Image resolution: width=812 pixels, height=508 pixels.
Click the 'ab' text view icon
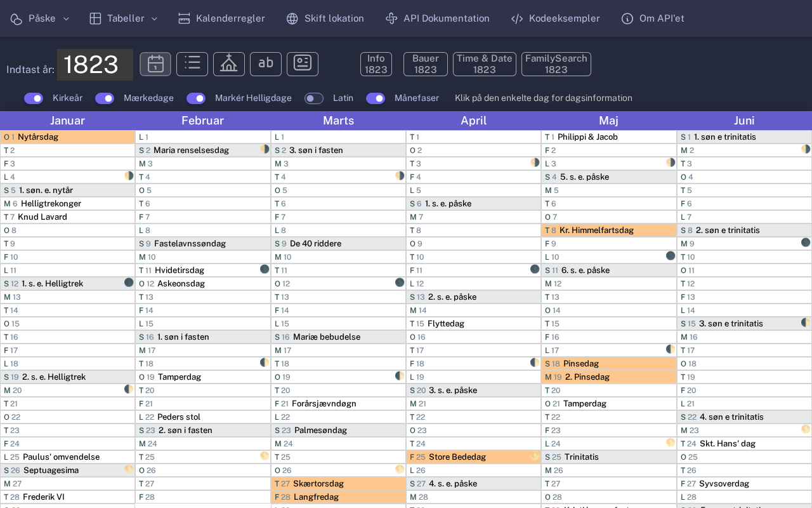tap(266, 64)
